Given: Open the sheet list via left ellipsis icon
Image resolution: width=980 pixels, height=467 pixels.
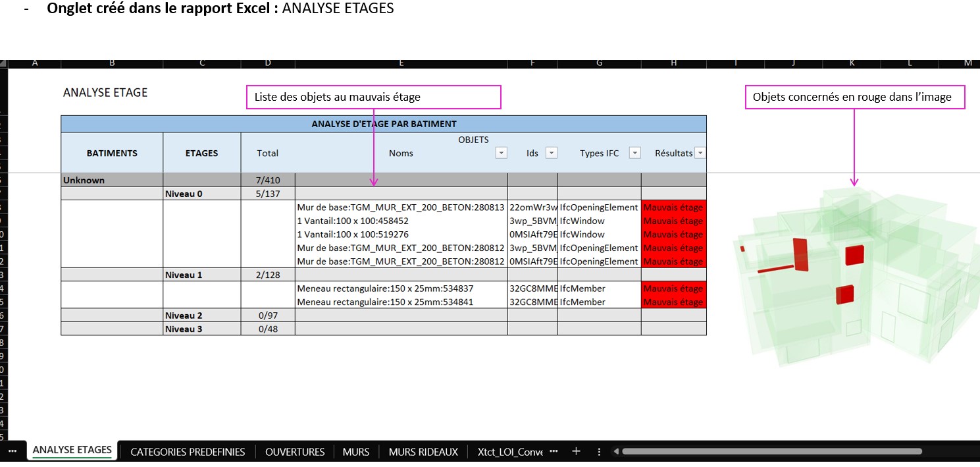Looking at the screenshot, I should pyautogui.click(x=12, y=451).
